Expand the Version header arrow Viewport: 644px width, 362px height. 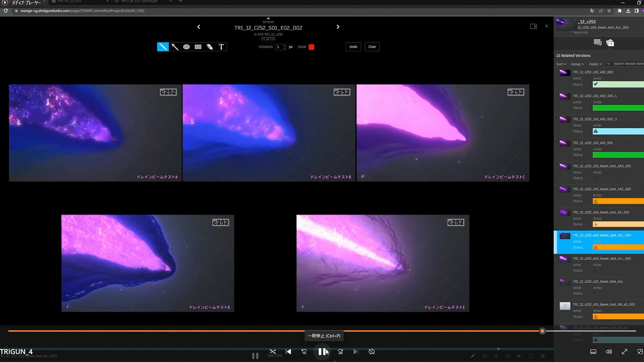coord(268,18)
